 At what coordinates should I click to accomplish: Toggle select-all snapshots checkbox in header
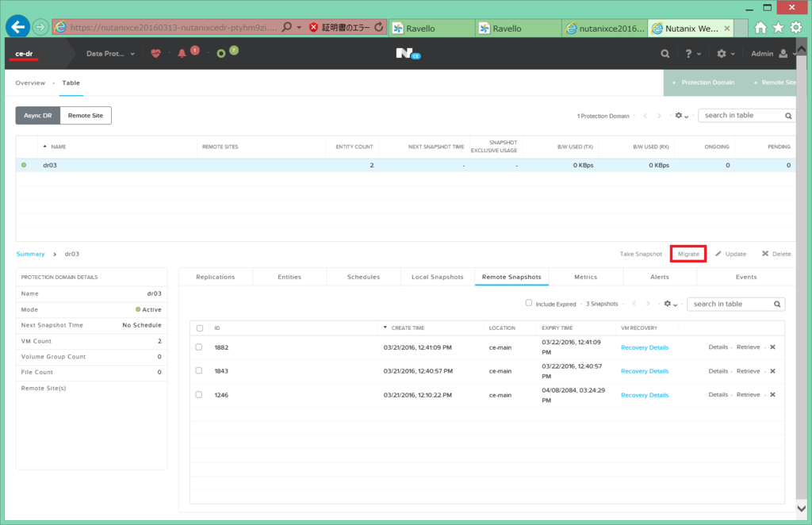200,328
